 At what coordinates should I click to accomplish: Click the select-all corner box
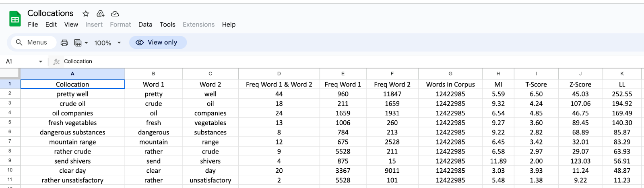(10, 73)
